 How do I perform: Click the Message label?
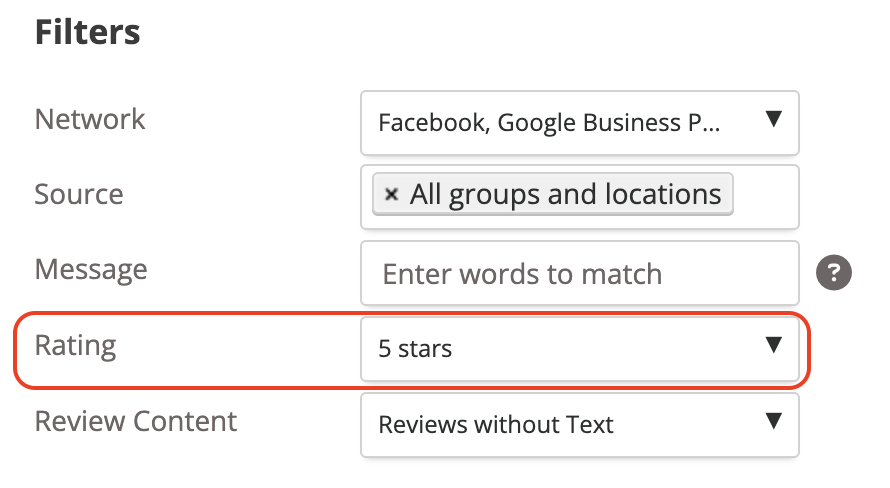tap(91, 270)
